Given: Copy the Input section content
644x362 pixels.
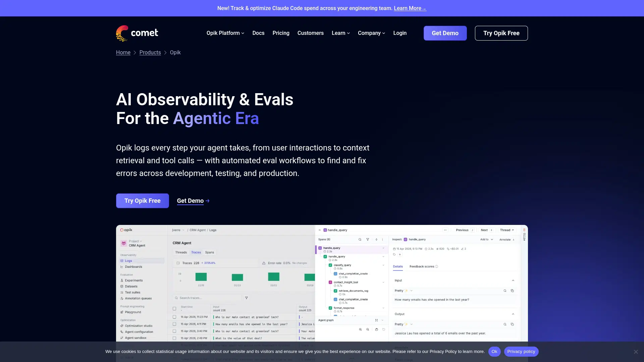Looking at the screenshot, I should click(x=512, y=291).
